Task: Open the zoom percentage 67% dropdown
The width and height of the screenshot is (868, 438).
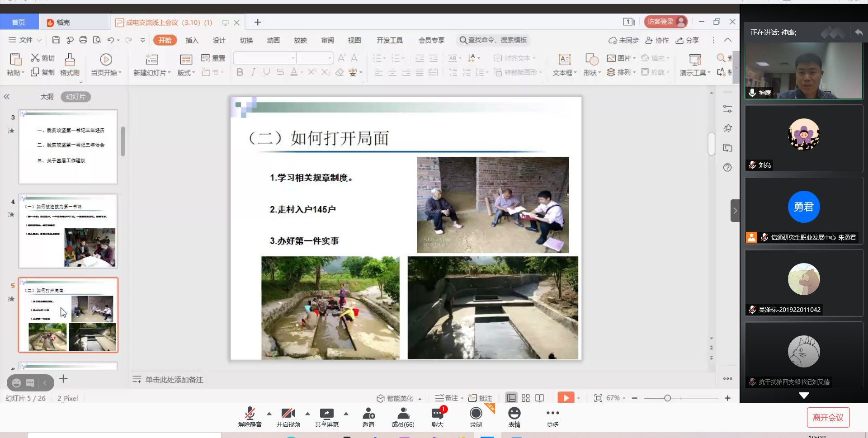Action: [x=616, y=398]
